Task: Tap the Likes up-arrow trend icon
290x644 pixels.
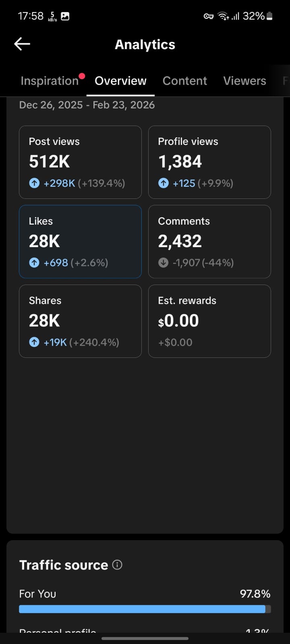Action: (x=34, y=263)
